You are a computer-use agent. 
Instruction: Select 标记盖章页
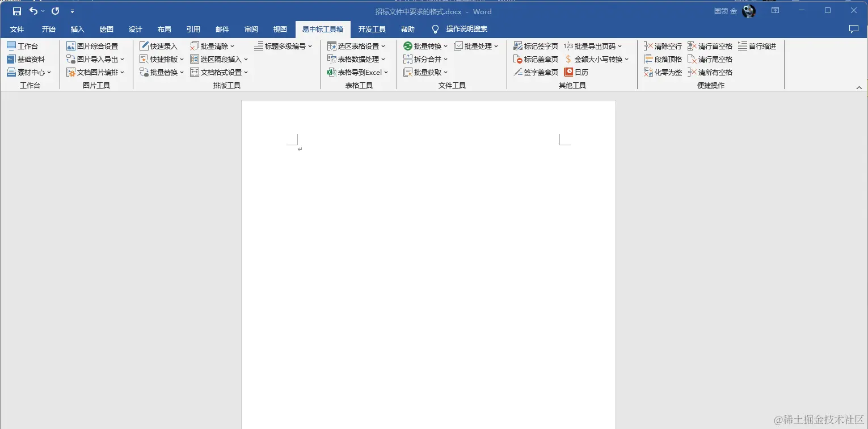coord(536,58)
